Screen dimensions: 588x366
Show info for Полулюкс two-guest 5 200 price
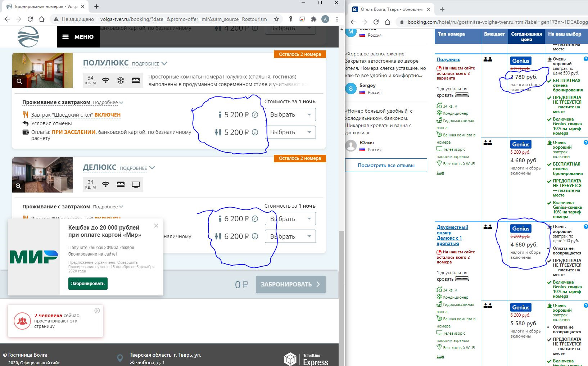(255, 132)
